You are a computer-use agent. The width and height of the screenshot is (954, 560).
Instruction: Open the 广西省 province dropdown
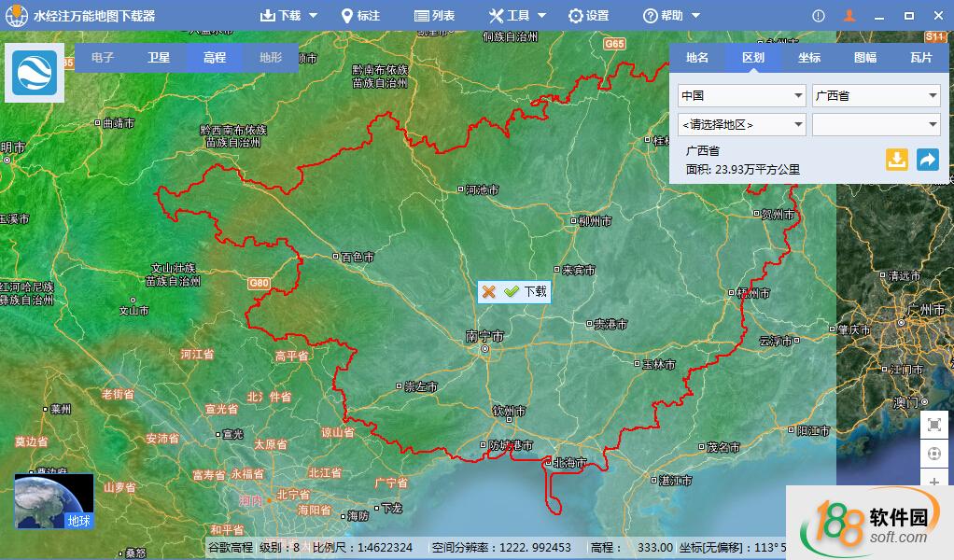coord(875,95)
